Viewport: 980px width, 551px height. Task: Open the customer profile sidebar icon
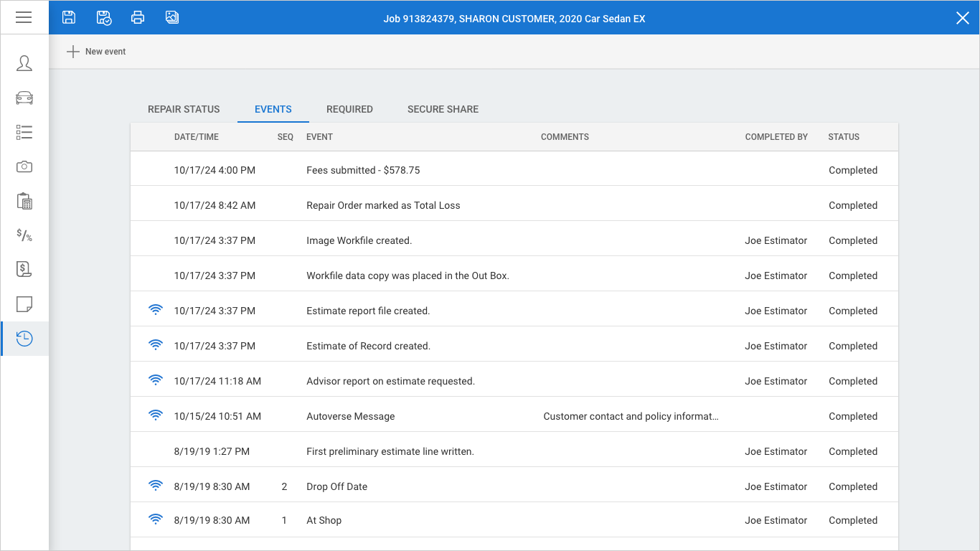[24, 63]
